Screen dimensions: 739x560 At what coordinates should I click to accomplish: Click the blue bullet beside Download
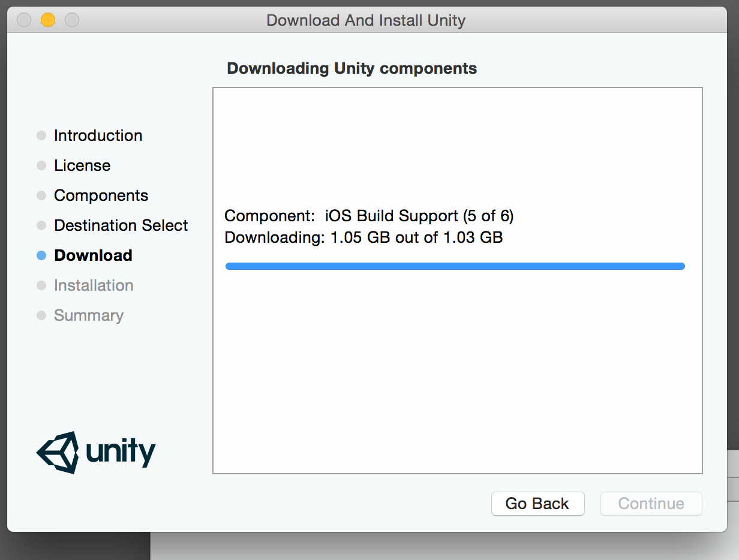click(x=41, y=255)
